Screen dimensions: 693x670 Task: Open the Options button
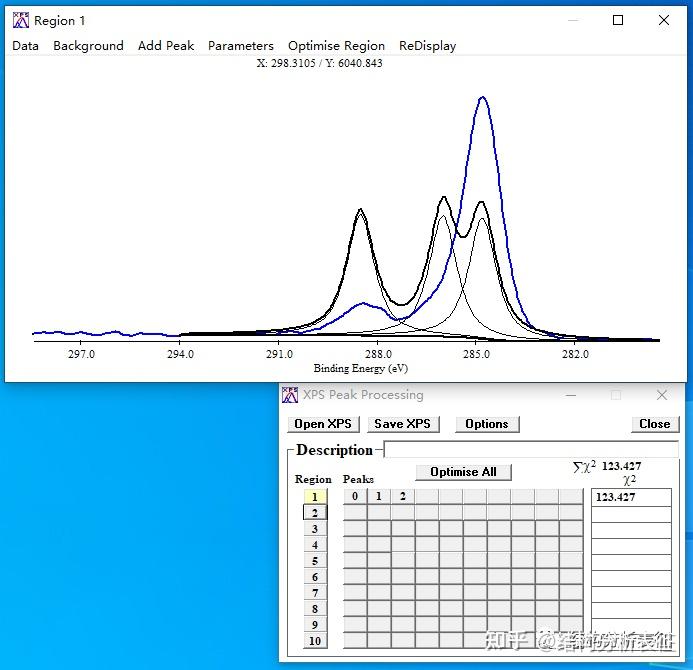point(487,424)
